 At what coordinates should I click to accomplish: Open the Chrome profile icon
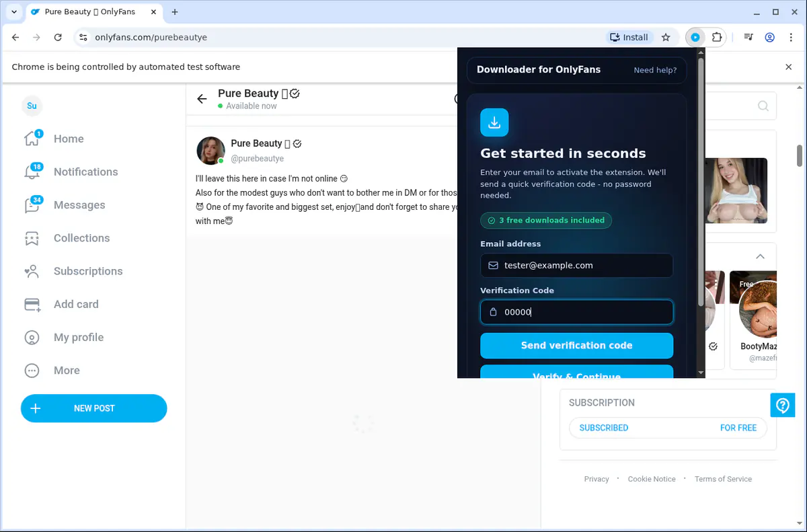[770, 38]
